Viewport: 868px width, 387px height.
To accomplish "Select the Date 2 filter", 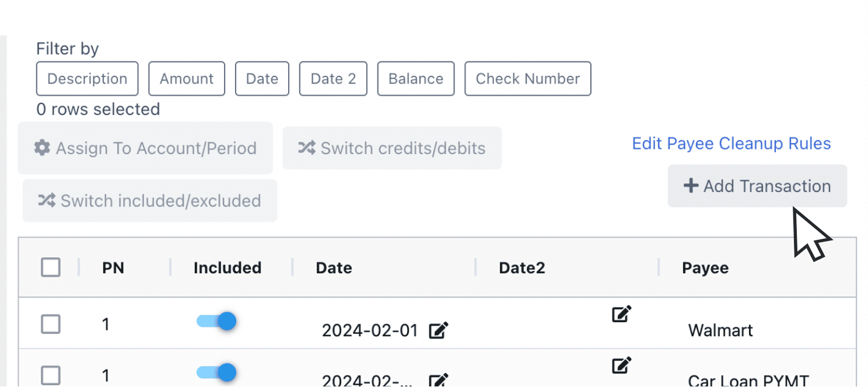I will (333, 78).
